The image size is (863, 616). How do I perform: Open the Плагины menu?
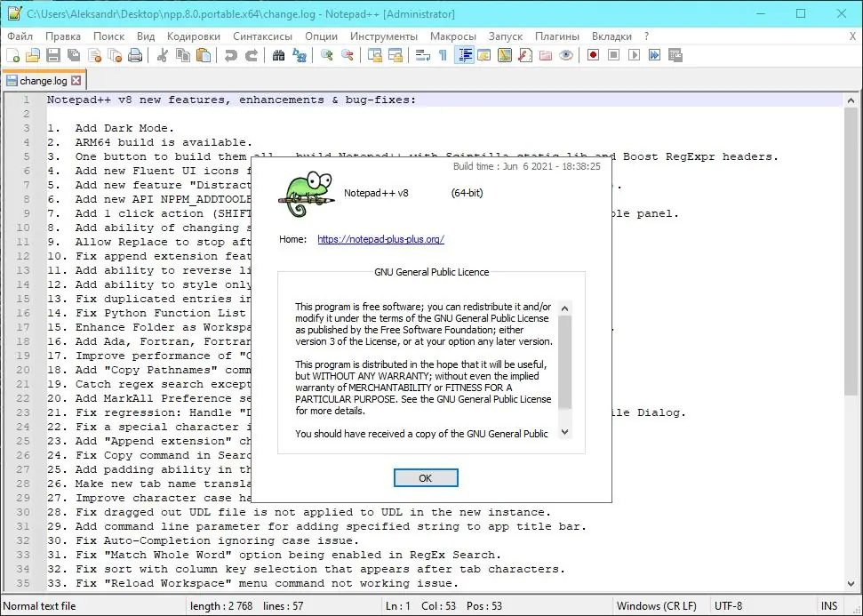click(x=557, y=36)
